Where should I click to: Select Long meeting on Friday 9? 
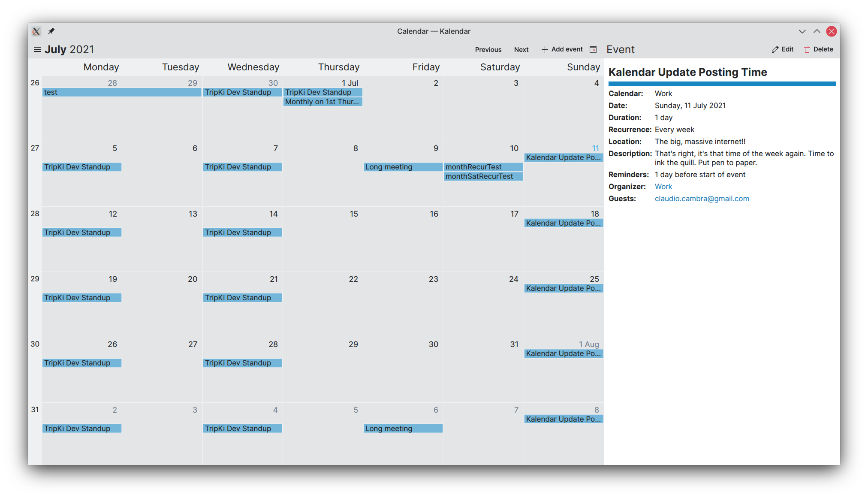point(403,167)
